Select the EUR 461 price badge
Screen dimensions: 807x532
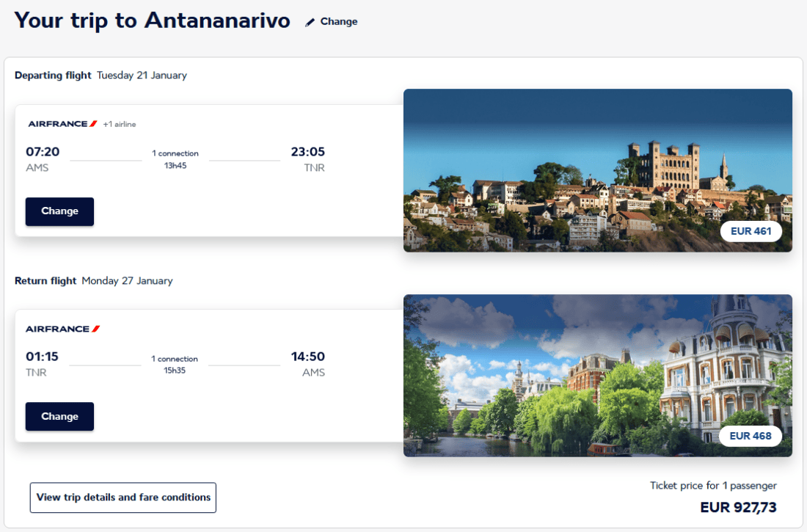(x=751, y=231)
